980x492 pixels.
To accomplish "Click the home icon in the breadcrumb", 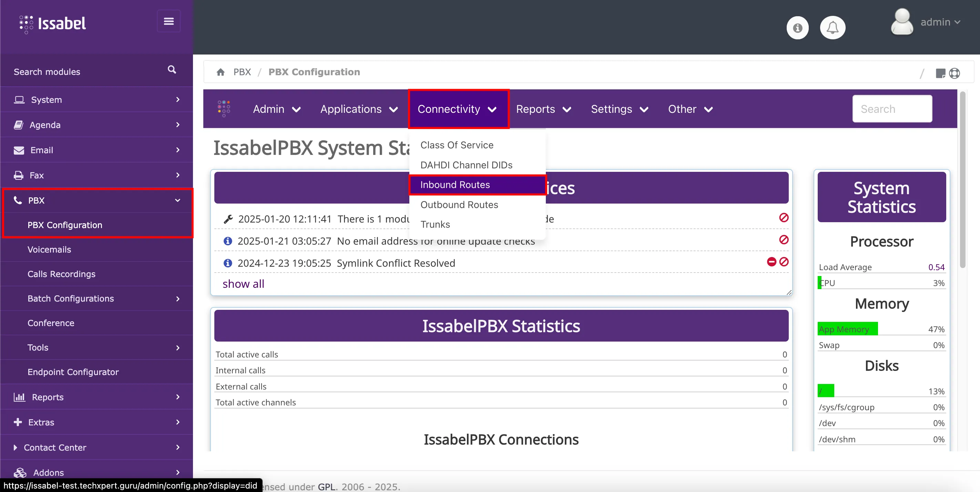I will click(221, 72).
